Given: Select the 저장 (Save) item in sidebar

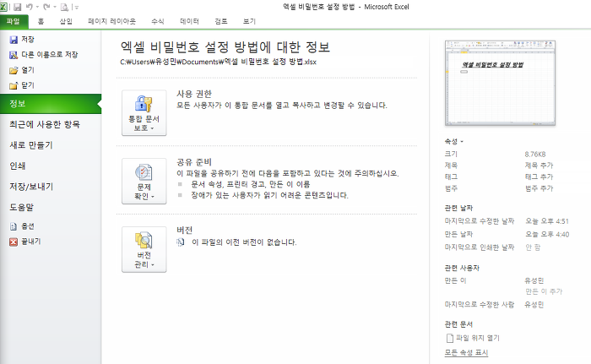Looking at the screenshot, I should click(x=22, y=39).
